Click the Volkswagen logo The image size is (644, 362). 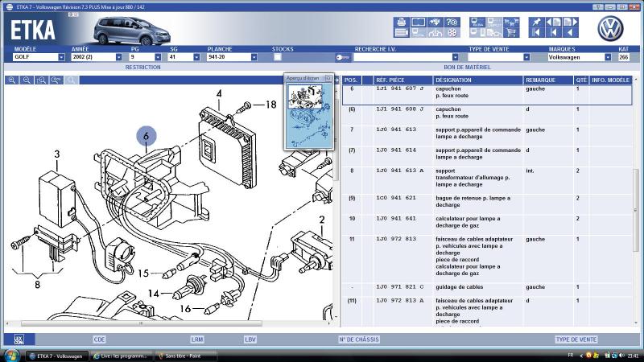(610, 28)
